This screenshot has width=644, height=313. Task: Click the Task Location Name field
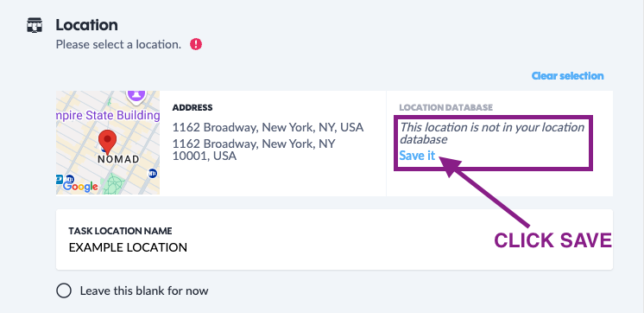coord(334,240)
